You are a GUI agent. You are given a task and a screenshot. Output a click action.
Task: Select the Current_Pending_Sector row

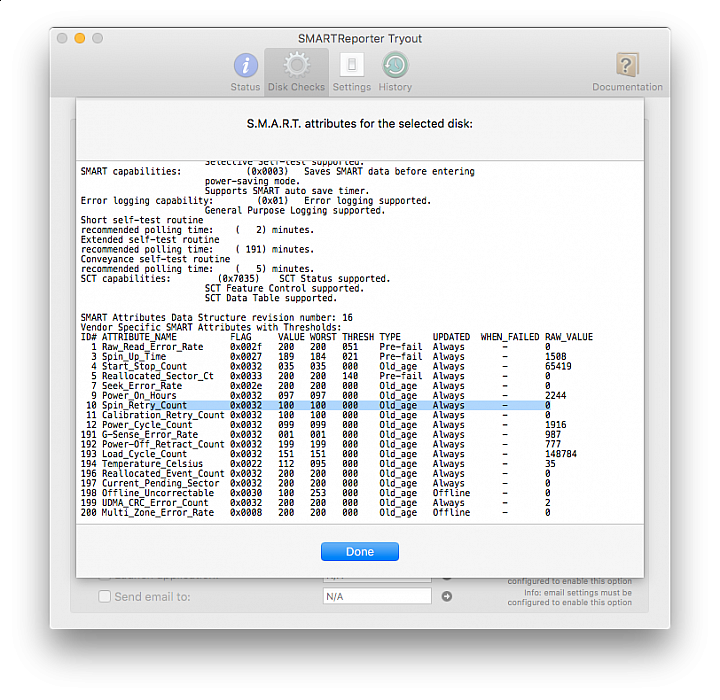pos(315,483)
